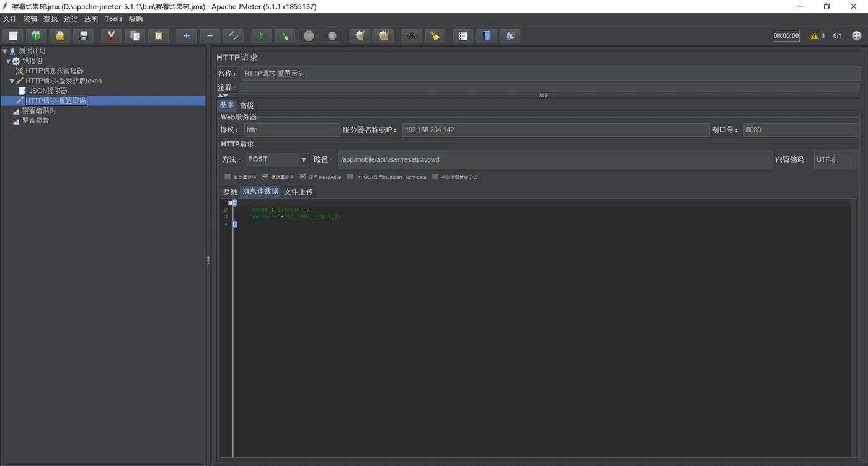868x466 pixels.
Task: Click the 内容编码 UTF-8 field
Action: click(836, 160)
